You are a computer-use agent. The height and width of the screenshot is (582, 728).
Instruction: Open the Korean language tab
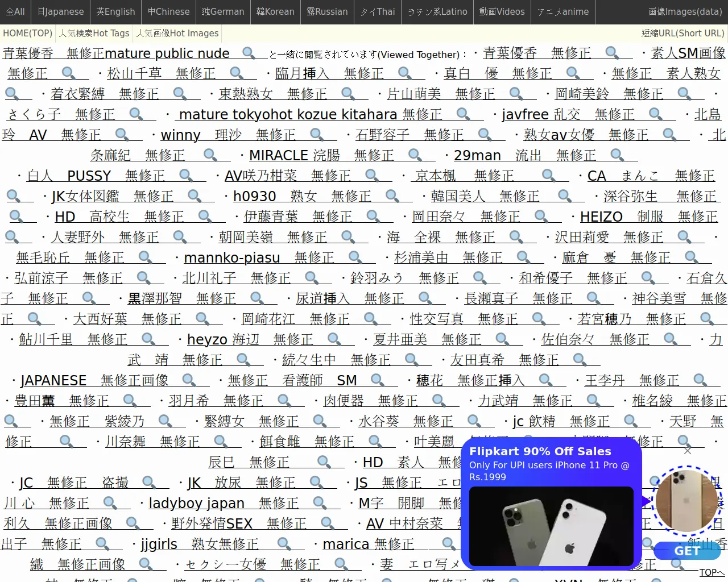coord(275,12)
